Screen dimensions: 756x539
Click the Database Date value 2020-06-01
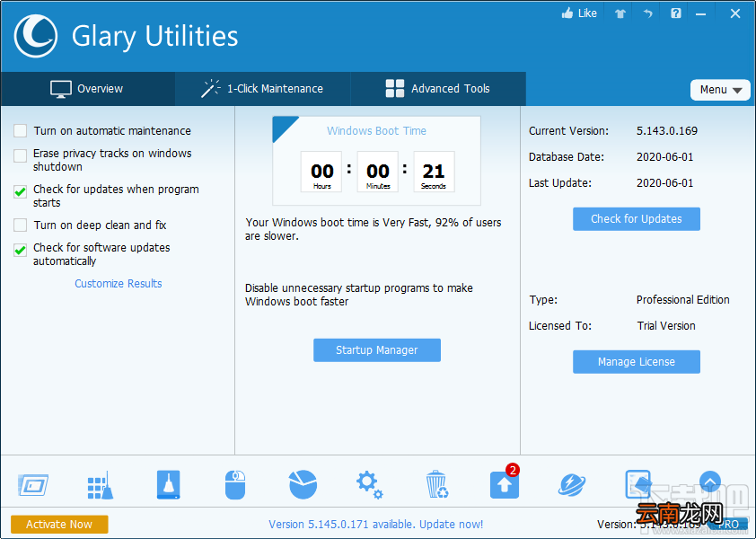665,157
